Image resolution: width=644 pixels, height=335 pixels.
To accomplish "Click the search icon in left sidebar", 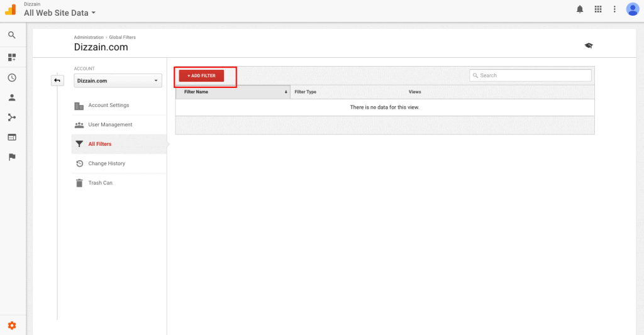I will coord(11,35).
